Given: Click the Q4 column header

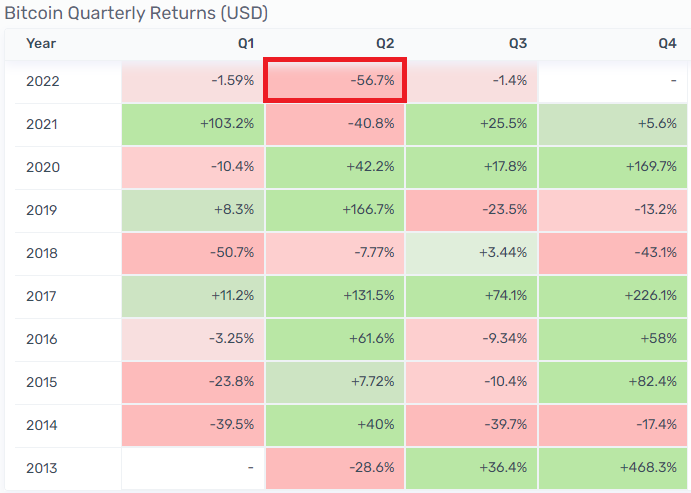Looking at the screenshot, I should (x=667, y=44).
